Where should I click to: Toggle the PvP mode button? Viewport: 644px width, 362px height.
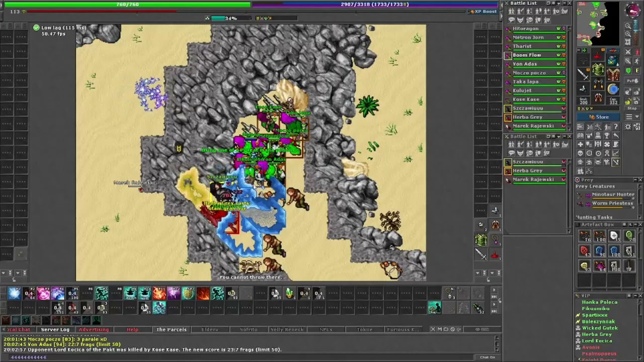tap(632, 81)
